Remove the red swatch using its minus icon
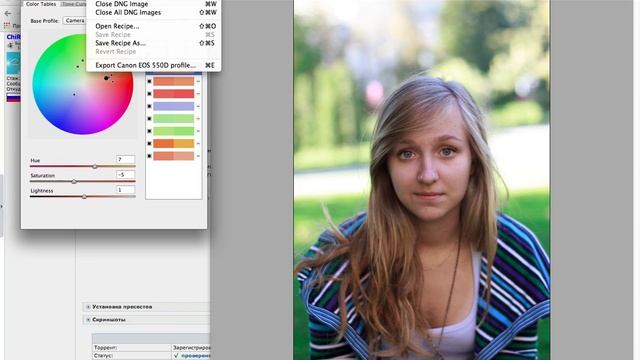Screen dimensions: 640x360 tap(198, 94)
